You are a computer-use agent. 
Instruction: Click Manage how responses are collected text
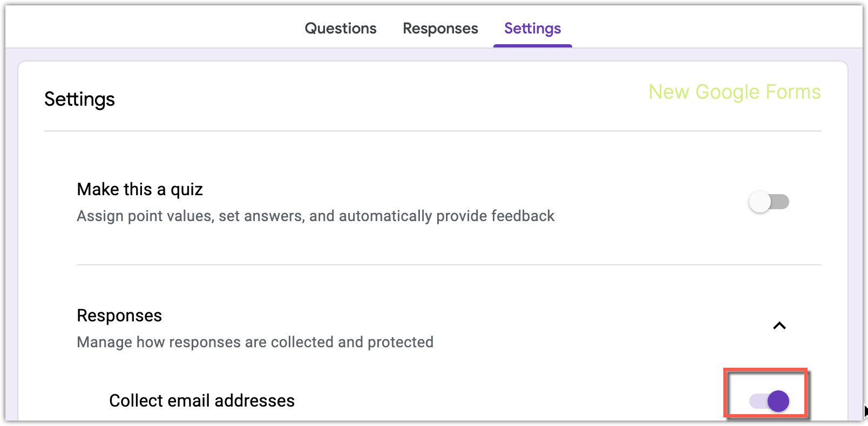coord(255,342)
